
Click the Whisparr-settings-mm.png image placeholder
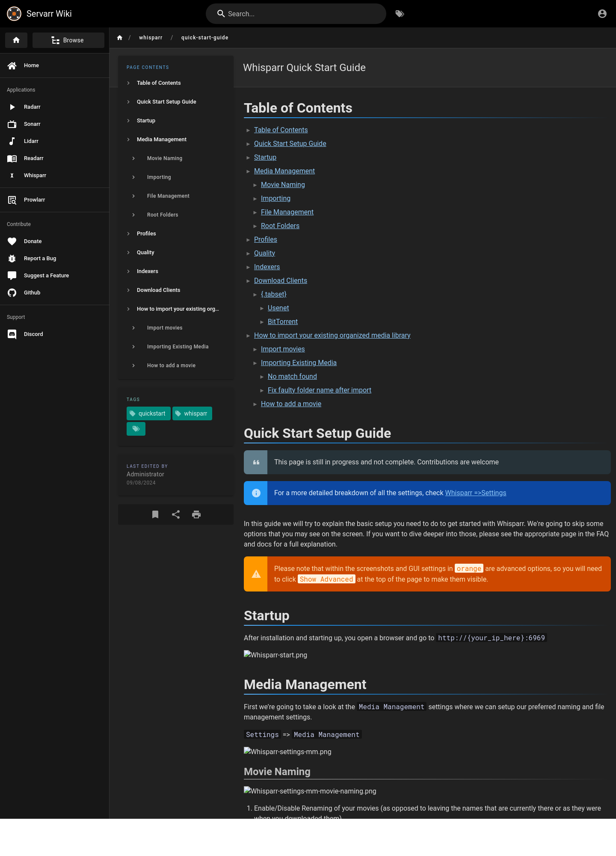pyautogui.click(x=287, y=752)
